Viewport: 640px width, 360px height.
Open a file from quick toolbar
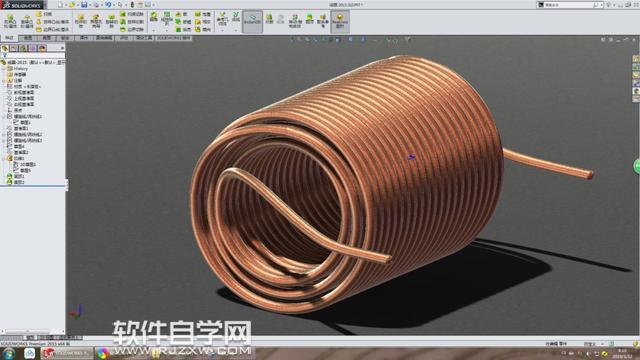(x=72, y=4)
